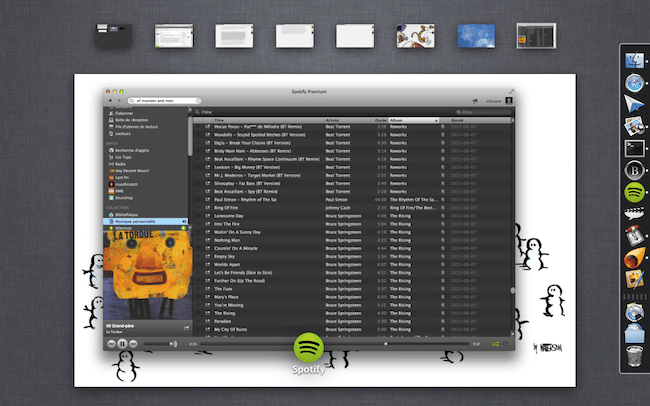
Task: Sort track list by Album column
Action: click(x=413, y=120)
